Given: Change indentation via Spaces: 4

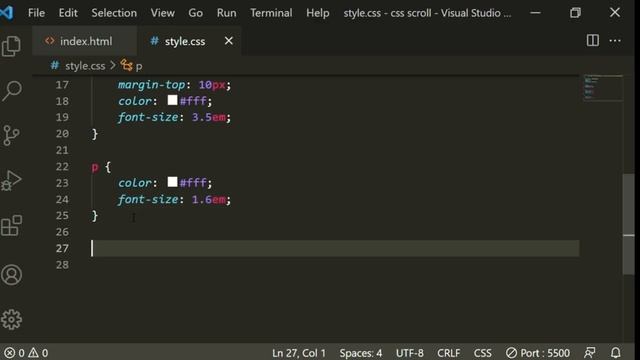Looking at the screenshot, I should 361,353.
